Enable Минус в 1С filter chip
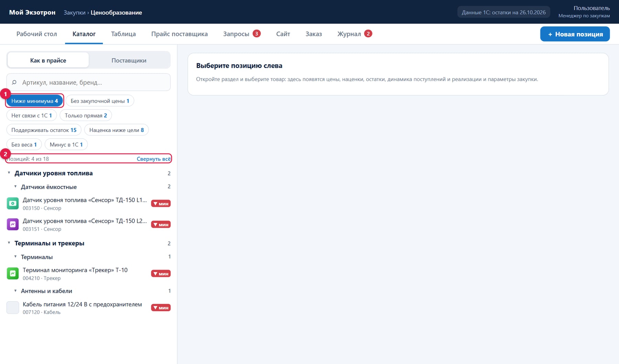The image size is (619, 364). tap(66, 144)
